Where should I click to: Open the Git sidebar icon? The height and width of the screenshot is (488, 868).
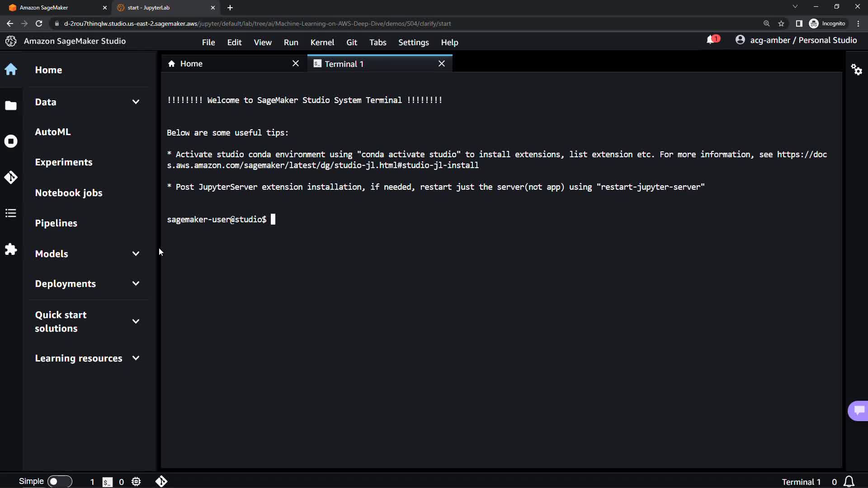click(x=11, y=177)
